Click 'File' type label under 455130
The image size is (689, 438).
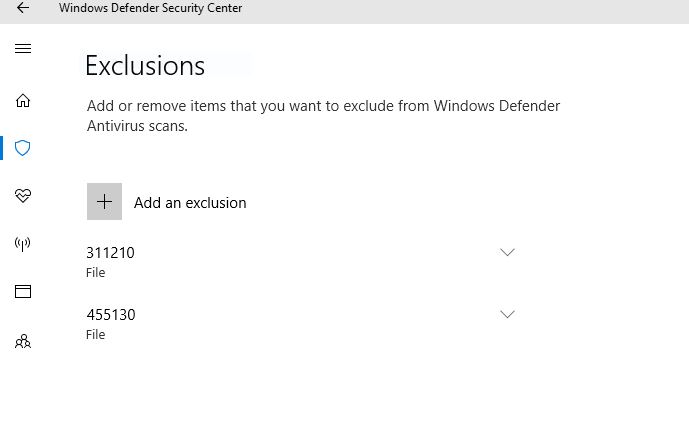tap(95, 335)
